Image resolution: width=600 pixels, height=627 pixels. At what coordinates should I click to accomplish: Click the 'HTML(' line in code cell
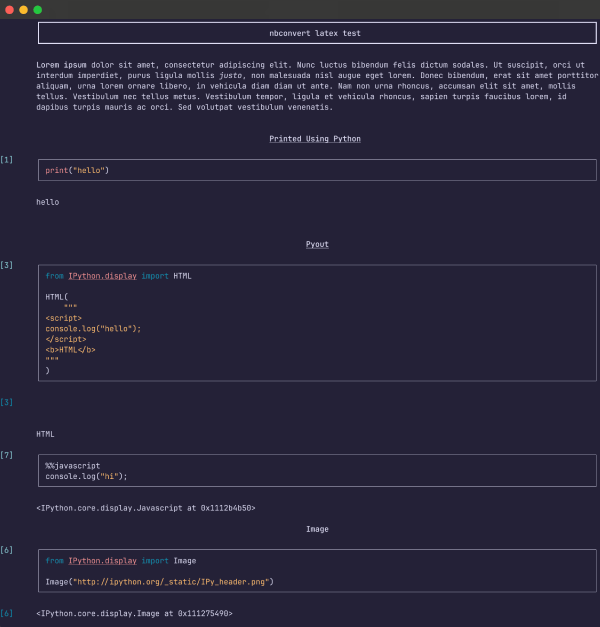pos(57,297)
